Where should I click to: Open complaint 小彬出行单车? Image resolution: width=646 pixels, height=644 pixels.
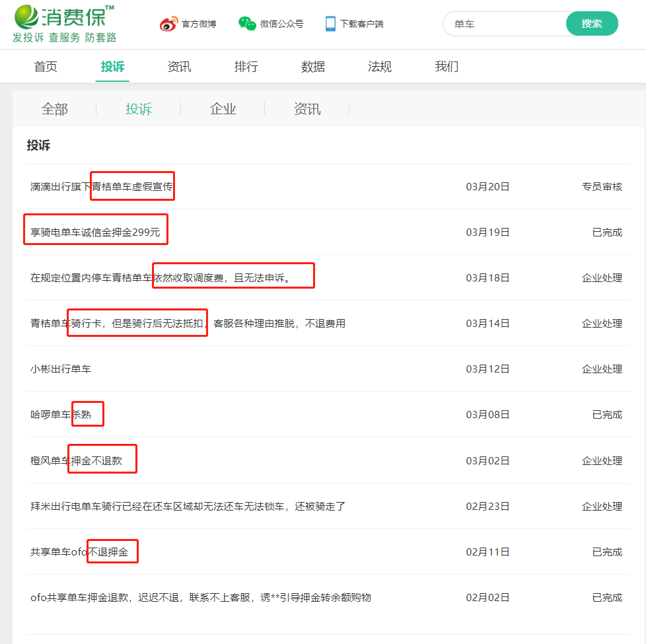(61, 369)
